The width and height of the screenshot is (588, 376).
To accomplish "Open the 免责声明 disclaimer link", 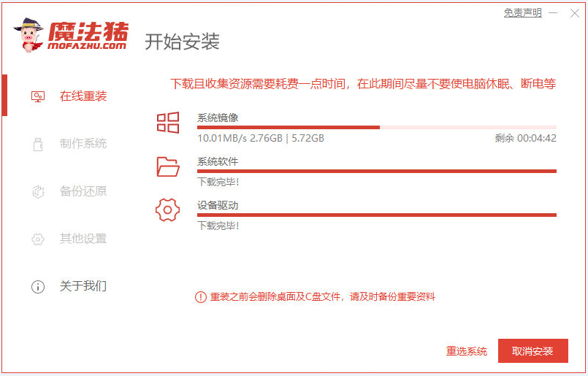I will [x=522, y=12].
